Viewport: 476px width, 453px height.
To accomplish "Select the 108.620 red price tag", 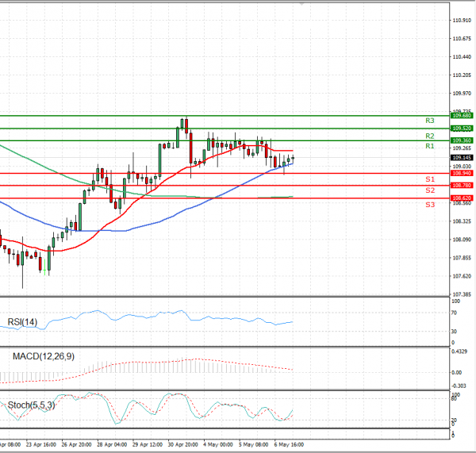I will tap(462, 198).
